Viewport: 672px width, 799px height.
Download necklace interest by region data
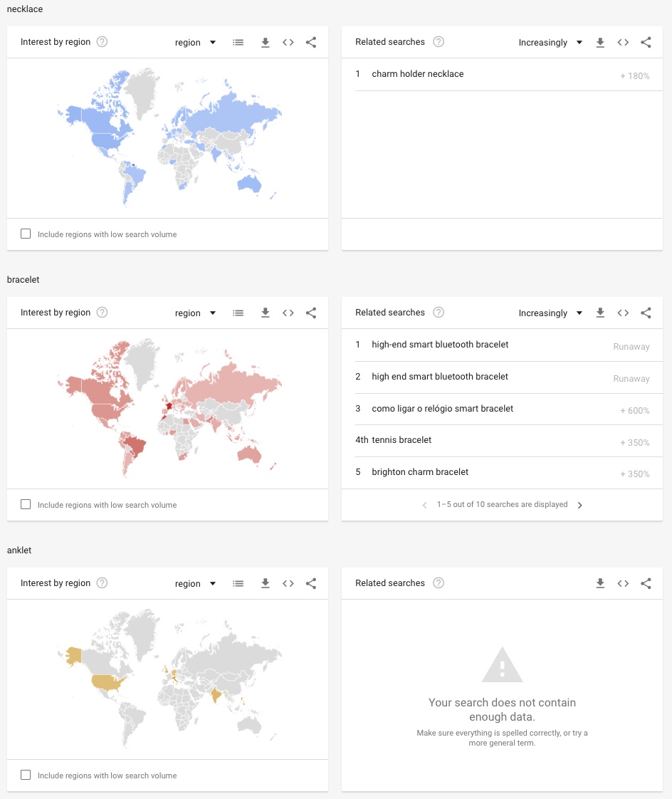[266, 43]
